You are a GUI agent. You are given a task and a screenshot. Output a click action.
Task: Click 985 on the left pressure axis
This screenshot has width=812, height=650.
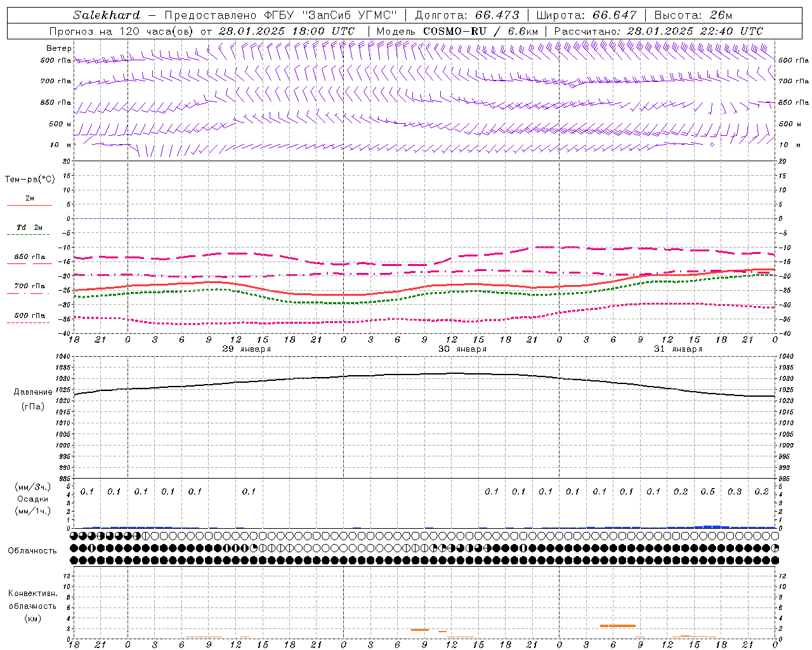[64, 479]
